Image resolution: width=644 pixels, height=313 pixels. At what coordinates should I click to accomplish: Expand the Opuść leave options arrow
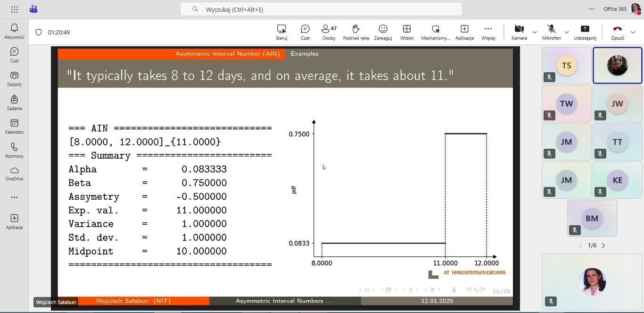click(x=633, y=32)
